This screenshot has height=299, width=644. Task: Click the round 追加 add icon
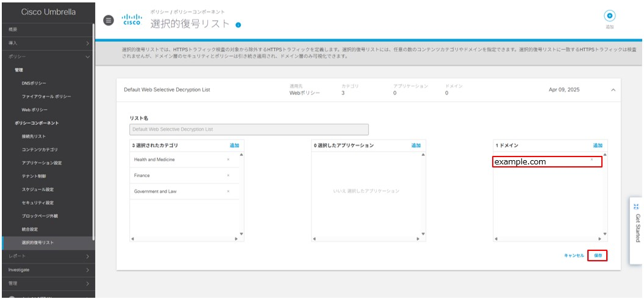pos(609,16)
